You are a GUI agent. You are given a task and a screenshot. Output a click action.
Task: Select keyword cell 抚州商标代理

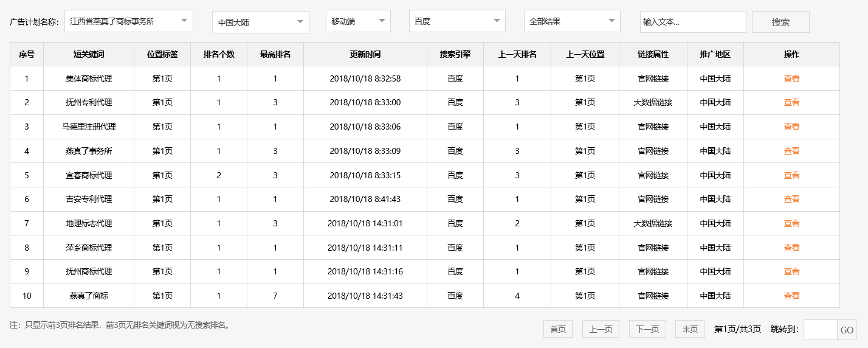[89, 271]
